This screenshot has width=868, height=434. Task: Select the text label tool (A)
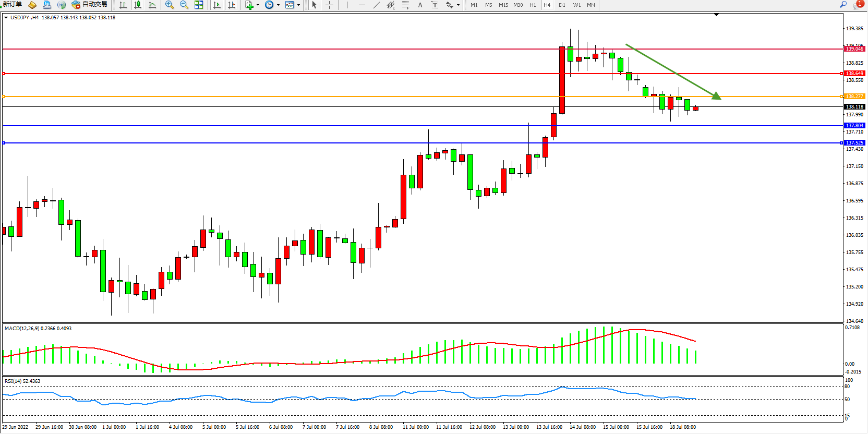[420, 5]
